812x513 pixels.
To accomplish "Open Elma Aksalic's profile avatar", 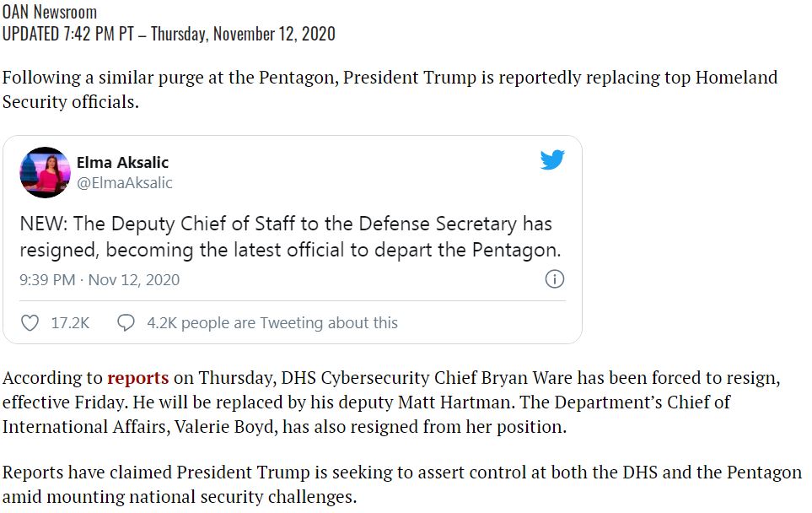I will (45, 173).
